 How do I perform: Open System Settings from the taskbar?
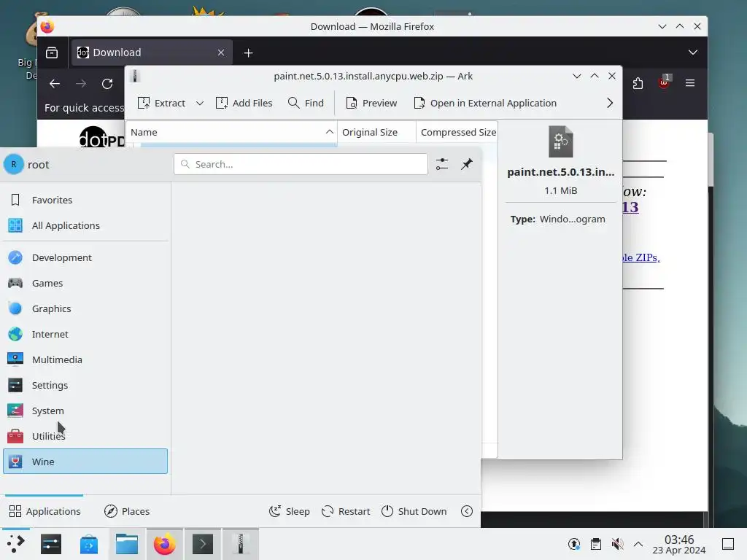click(51, 544)
